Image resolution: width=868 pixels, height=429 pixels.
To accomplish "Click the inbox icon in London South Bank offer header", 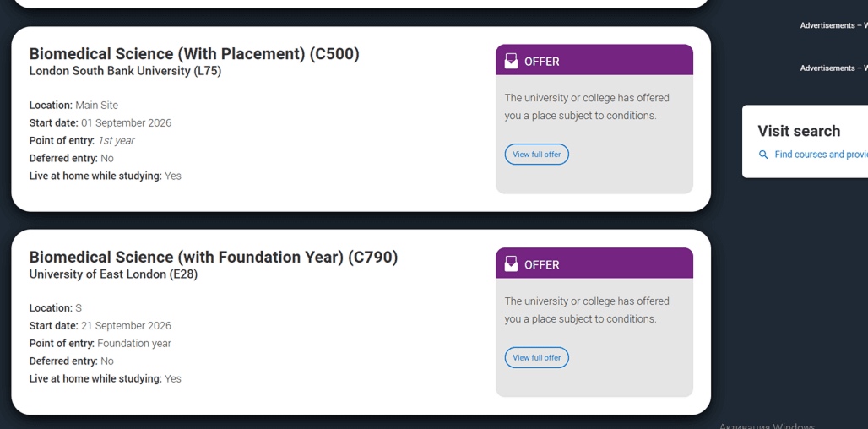I will tap(511, 61).
